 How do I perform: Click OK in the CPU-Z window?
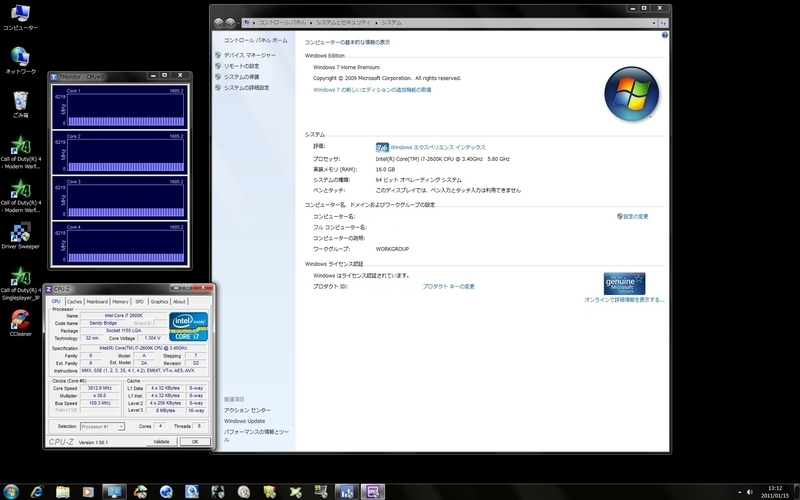click(x=195, y=442)
